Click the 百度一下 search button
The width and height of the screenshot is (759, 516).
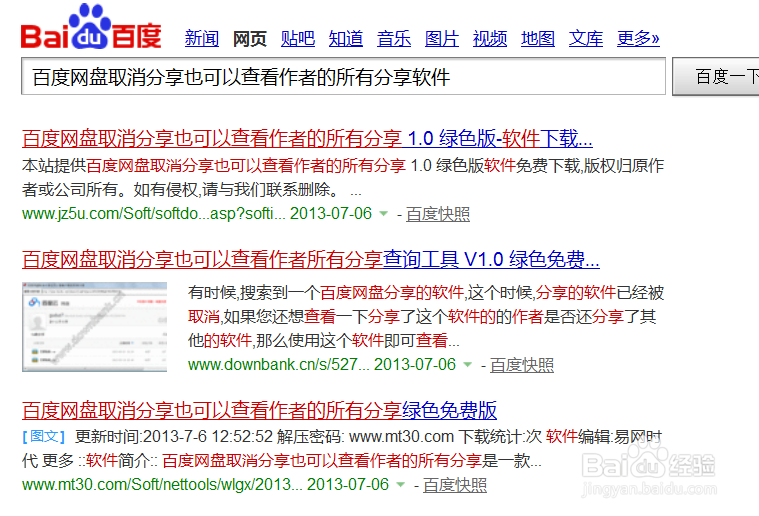click(x=715, y=76)
